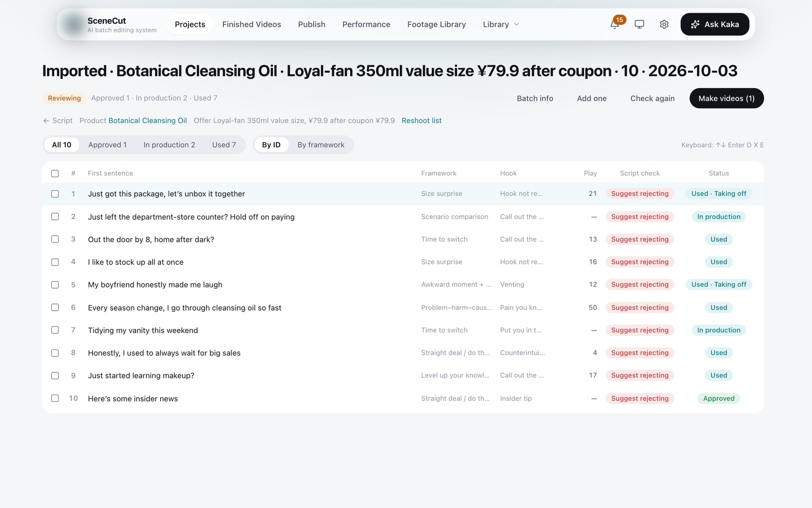The image size is (812, 508).
Task: Open the Reshoot list link
Action: 421,121
